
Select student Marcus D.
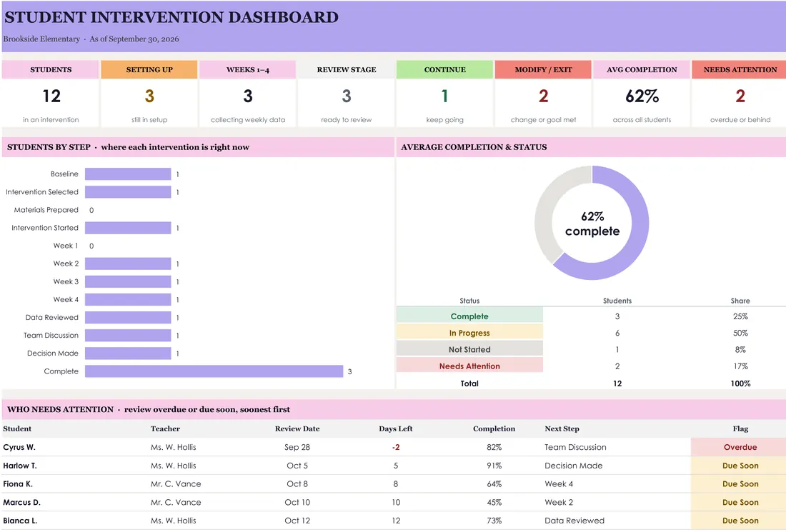point(21,502)
